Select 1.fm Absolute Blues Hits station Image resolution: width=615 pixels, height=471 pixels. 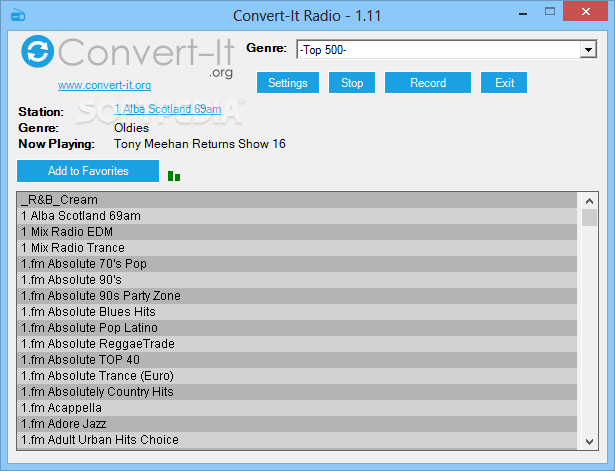click(297, 312)
